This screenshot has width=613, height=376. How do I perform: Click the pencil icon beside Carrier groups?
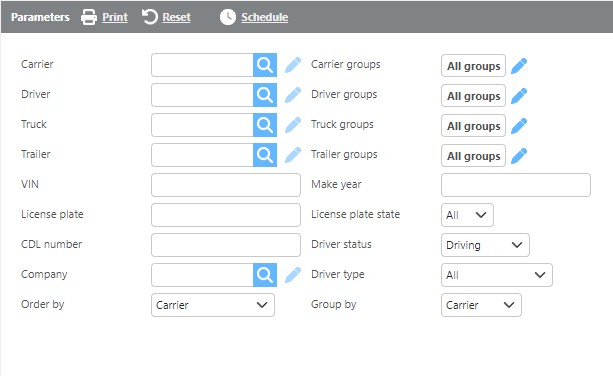(x=519, y=66)
